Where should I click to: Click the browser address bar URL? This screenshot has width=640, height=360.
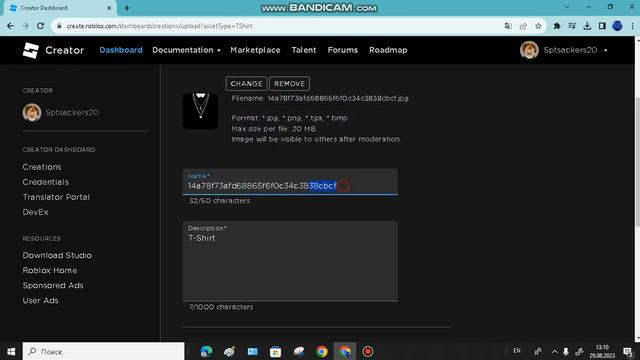159,26
